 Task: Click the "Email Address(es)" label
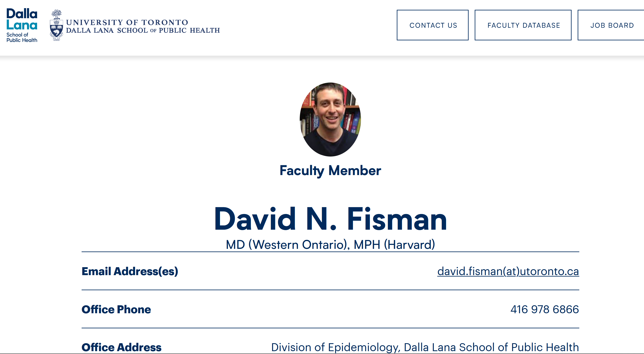130,271
